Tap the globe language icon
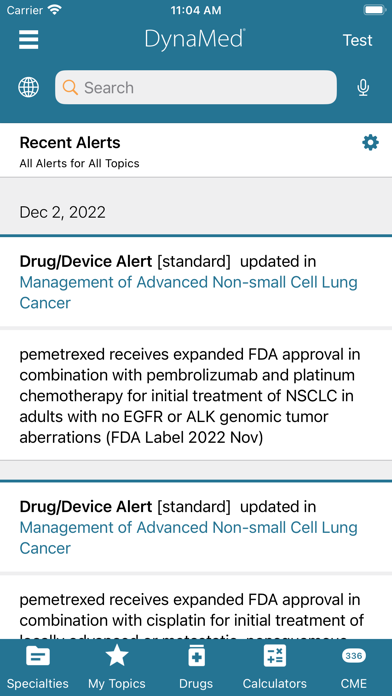Image resolution: width=392 pixels, height=696 pixels. click(x=28, y=87)
